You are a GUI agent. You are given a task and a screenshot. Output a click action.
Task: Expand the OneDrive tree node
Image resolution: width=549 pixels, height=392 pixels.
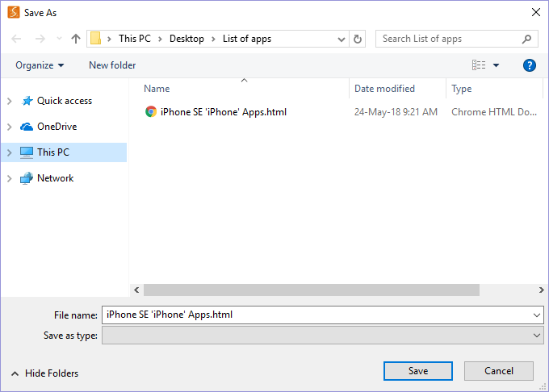(10, 127)
